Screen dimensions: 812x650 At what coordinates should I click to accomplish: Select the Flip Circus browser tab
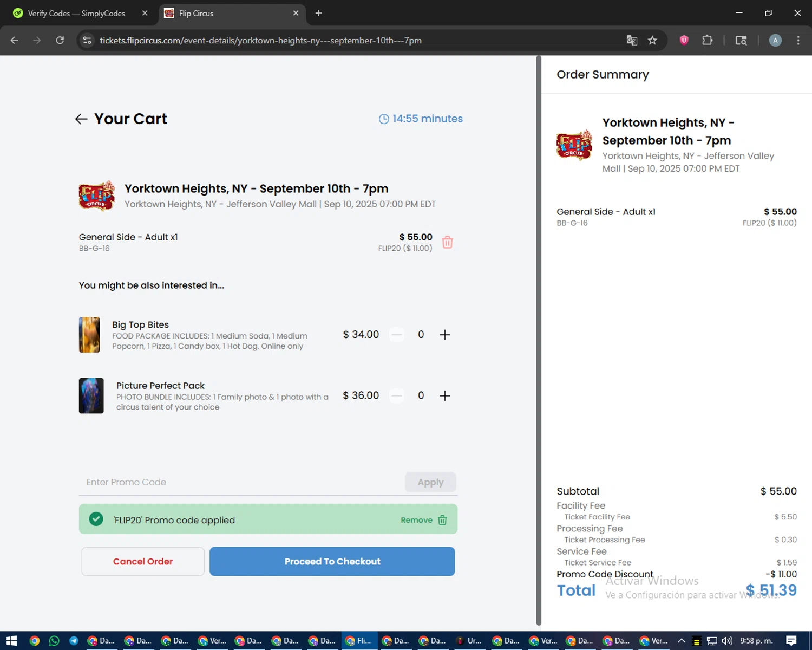(232, 13)
